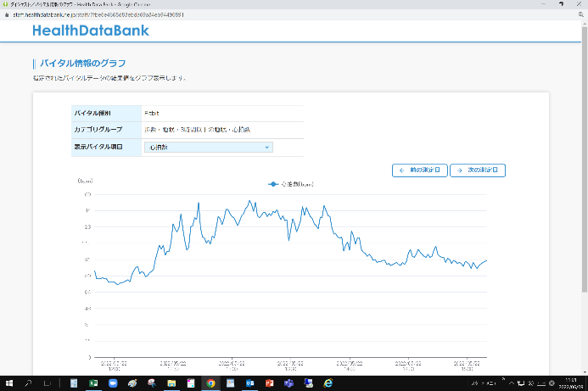Image resolution: width=588 pixels, height=391 pixels.
Task: Click the page vertical scrollbar thumb
Action: click(x=585, y=159)
